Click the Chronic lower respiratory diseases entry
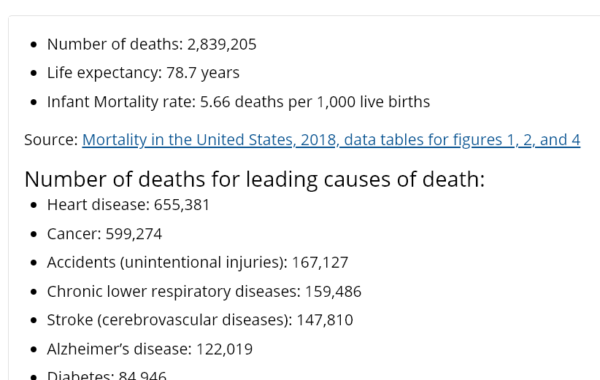The height and width of the screenshot is (380, 600). click(204, 292)
